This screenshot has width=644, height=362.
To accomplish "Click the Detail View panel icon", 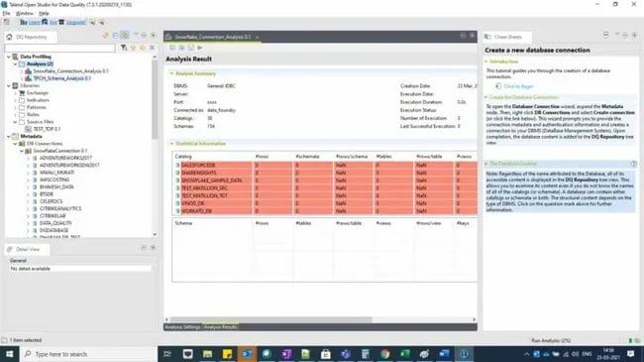I will (x=10, y=249).
